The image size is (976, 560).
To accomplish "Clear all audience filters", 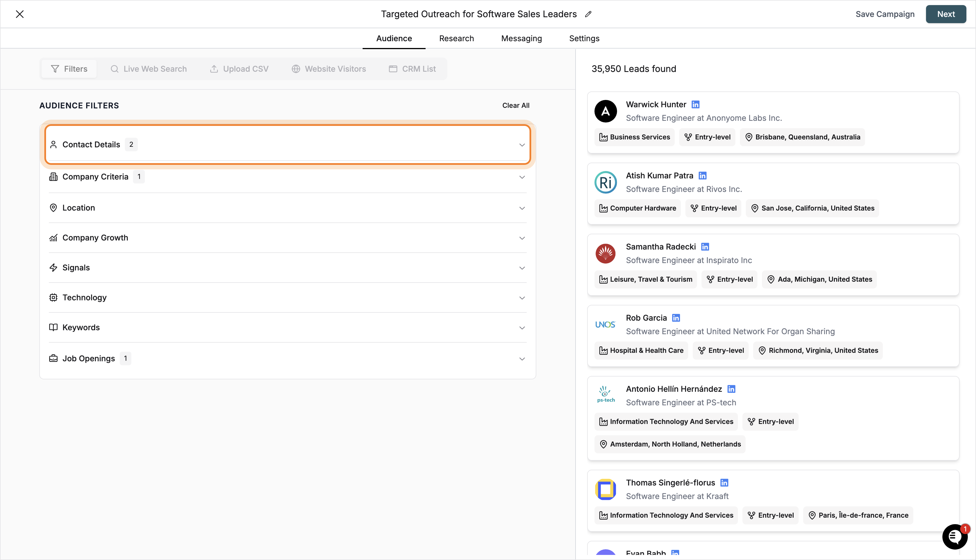I will [x=516, y=105].
